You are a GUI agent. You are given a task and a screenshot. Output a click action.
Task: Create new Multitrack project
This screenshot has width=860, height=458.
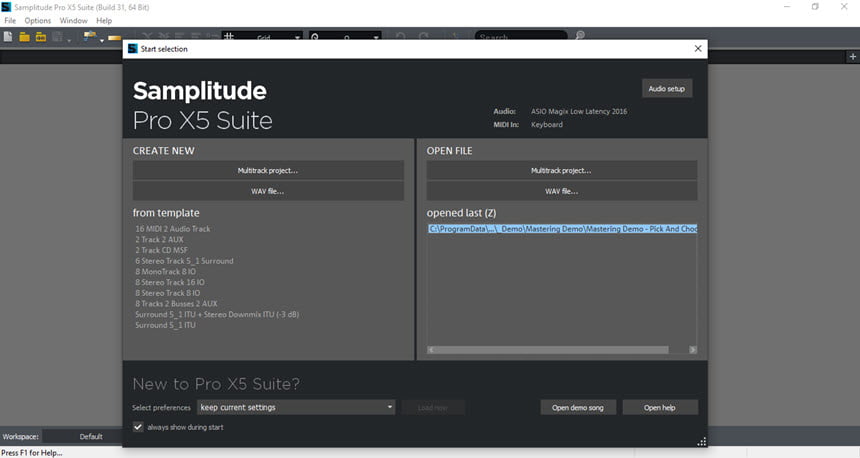click(x=268, y=171)
